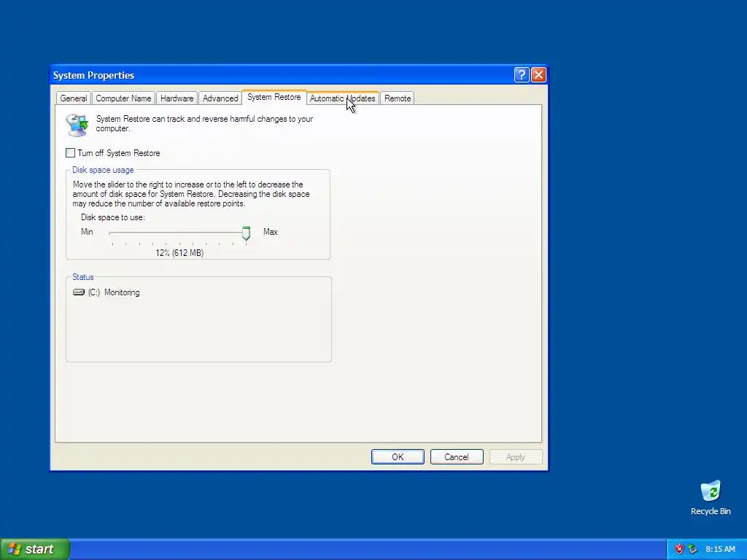Open the Recycle Bin desktop icon
747x560 pixels.
click(x=711, y=498)
